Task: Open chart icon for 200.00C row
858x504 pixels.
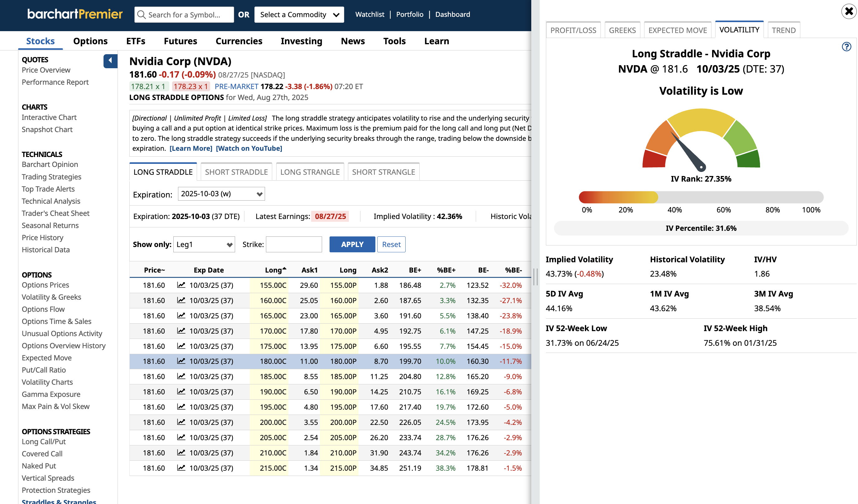Action: click(181, 422)
